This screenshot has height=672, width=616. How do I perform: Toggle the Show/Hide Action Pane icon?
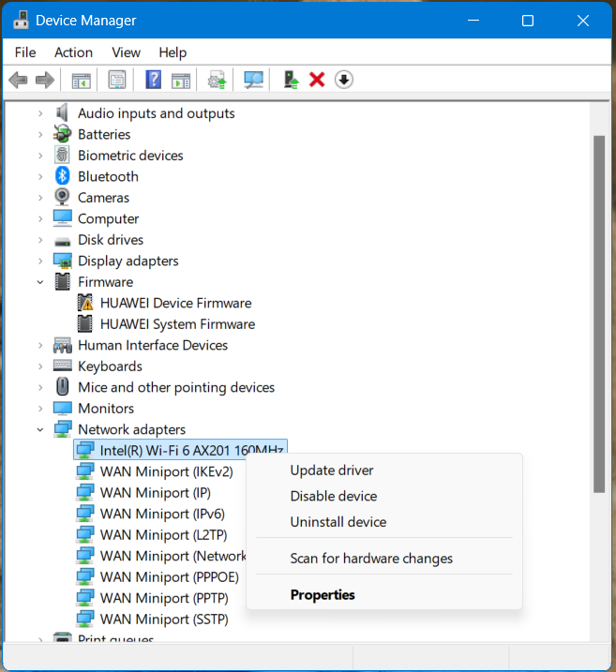coord(181,81)
